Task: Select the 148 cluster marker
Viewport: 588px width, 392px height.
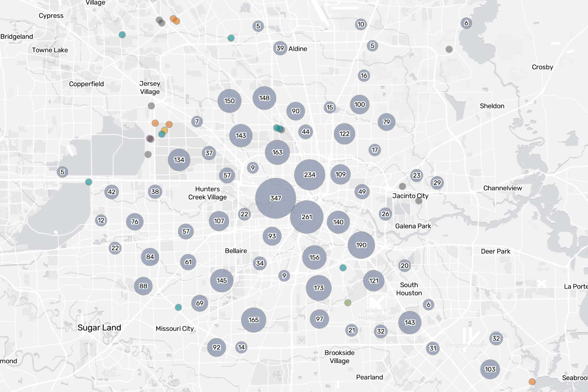Action: (x=264, y=97)
